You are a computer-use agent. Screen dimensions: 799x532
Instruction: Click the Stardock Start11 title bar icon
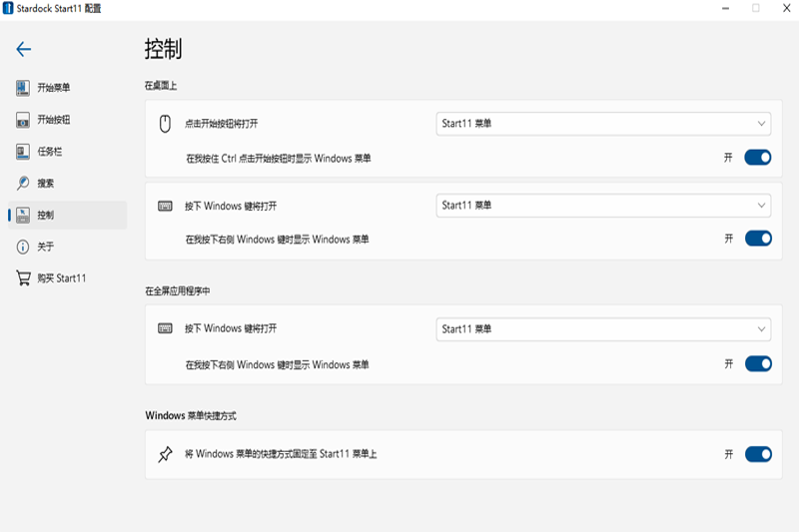[8, 8]
